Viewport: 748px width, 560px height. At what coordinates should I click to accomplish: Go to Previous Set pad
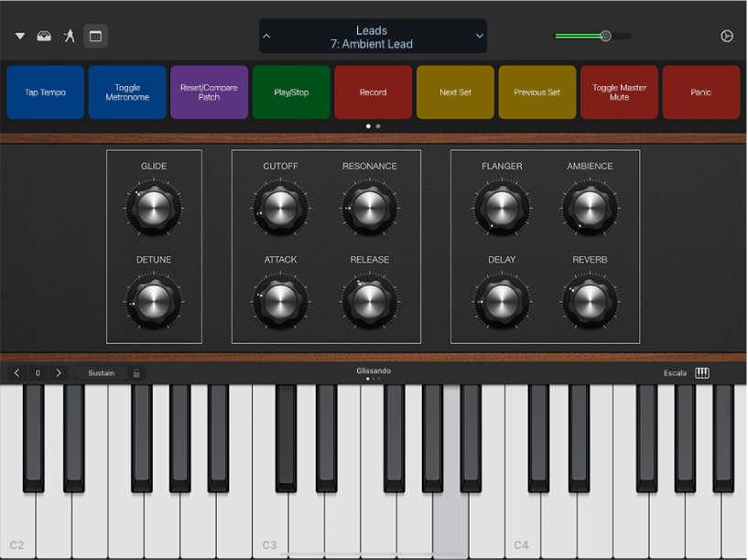pyautogui.click(x=537, y=92)
